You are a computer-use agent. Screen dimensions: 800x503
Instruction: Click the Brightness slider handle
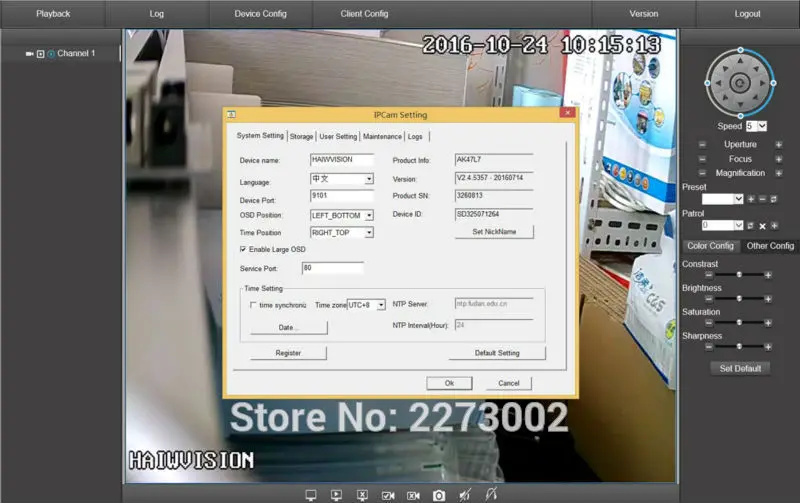point(739,299)
